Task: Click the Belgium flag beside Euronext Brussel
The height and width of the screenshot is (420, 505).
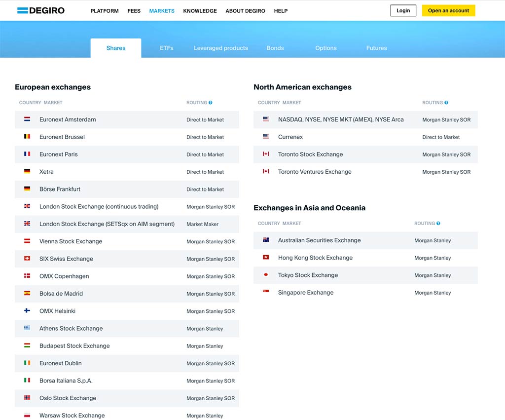Action: pyautogui.click(x=27, y=137)
